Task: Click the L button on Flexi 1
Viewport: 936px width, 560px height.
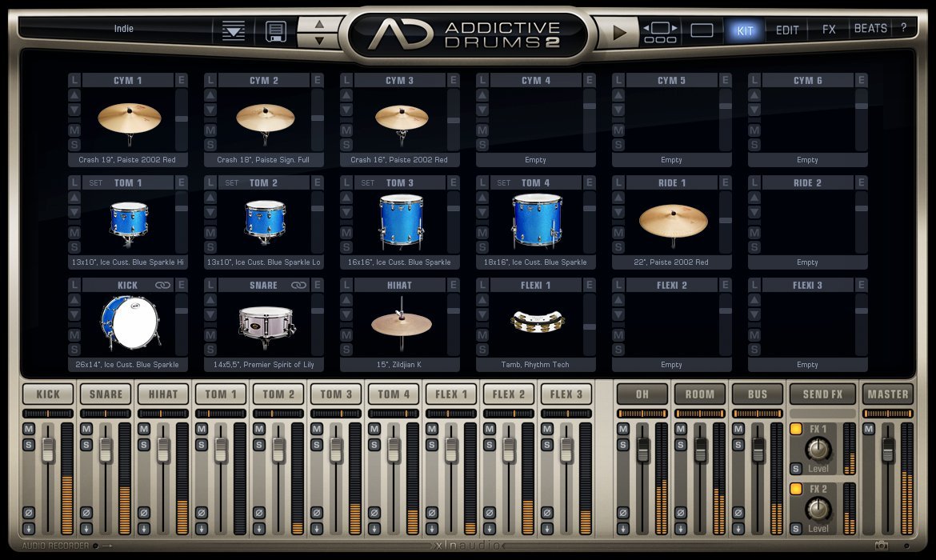Action: (482, 285)
